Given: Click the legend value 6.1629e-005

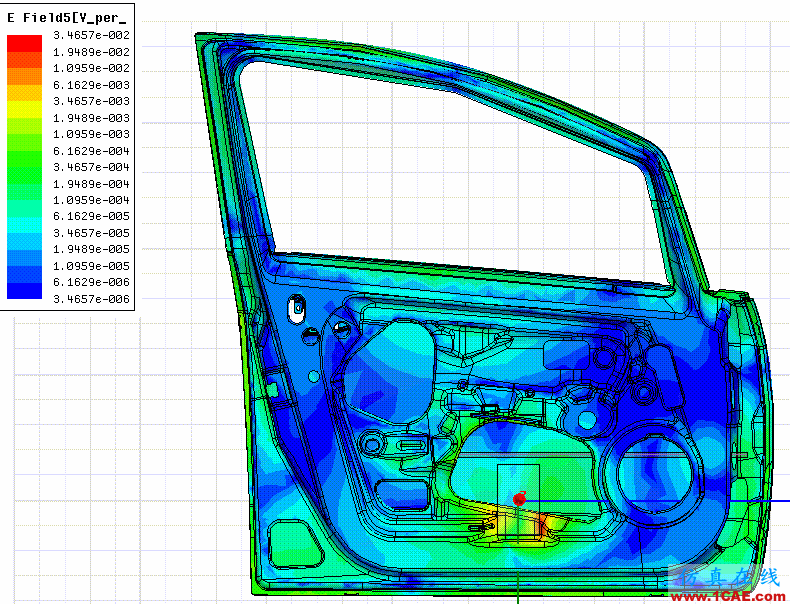Looking at the screenshot, I should (x=91, y=216).
